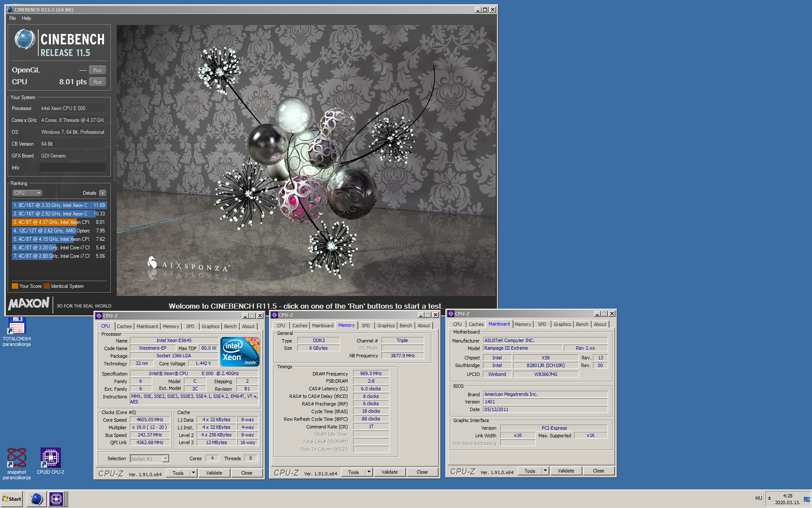
Task: Minimize the left CPU-Z window
Action: coord(245,316)
